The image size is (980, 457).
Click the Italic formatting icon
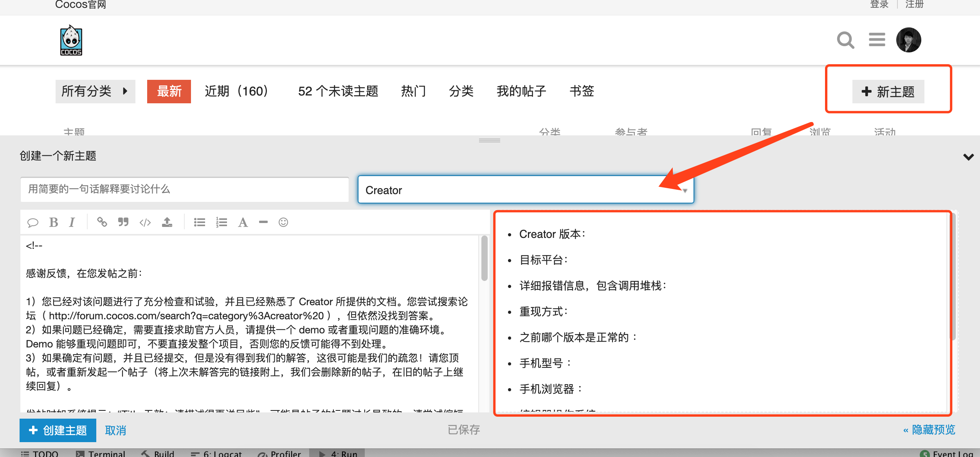(x=72, y=222)
